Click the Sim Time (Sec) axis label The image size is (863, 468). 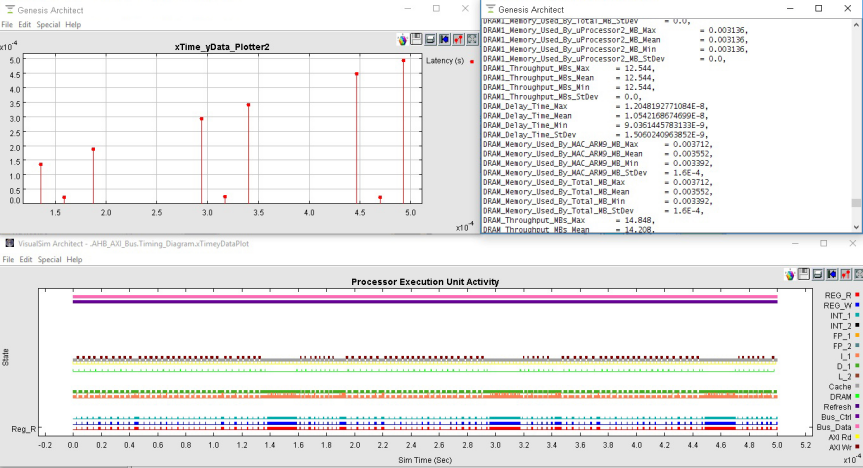coord(425,460)
